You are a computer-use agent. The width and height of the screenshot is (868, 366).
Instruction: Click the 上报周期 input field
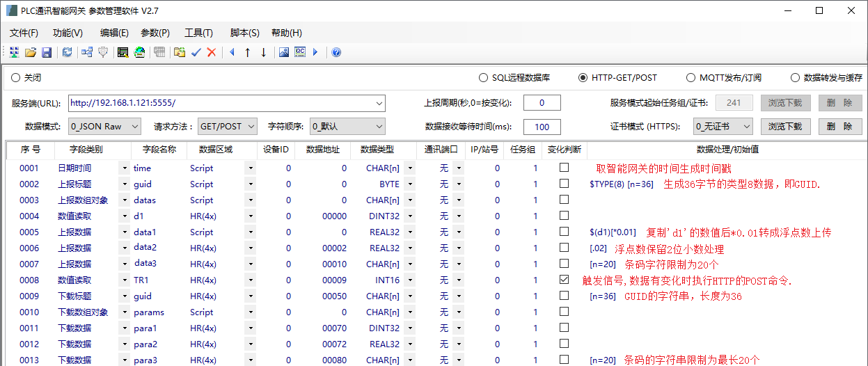tap(542, 103)
